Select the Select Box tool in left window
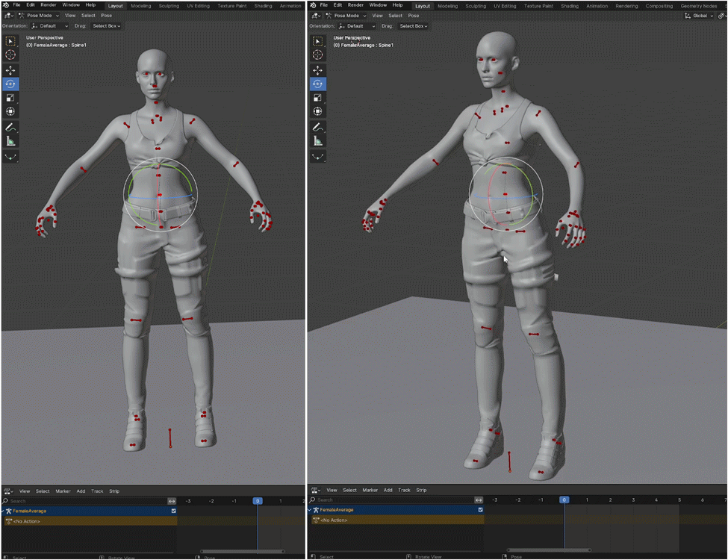 click(10, 41)
